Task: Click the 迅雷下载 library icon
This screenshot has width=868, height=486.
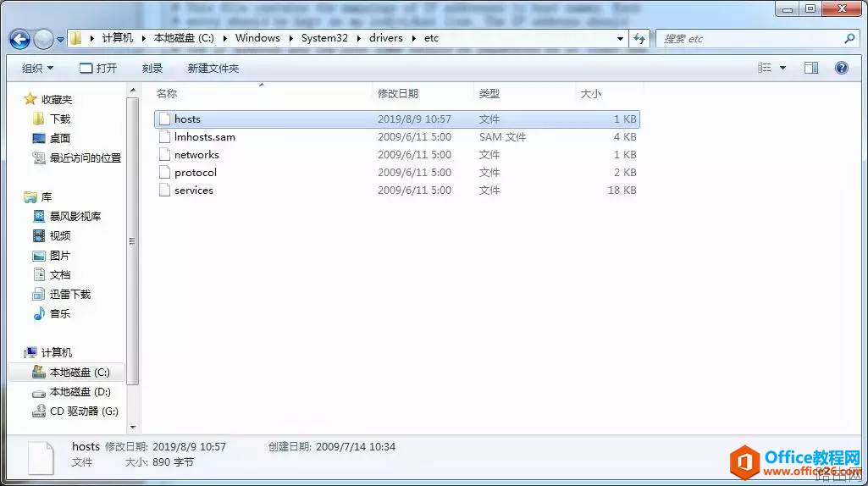Action: 39,294
